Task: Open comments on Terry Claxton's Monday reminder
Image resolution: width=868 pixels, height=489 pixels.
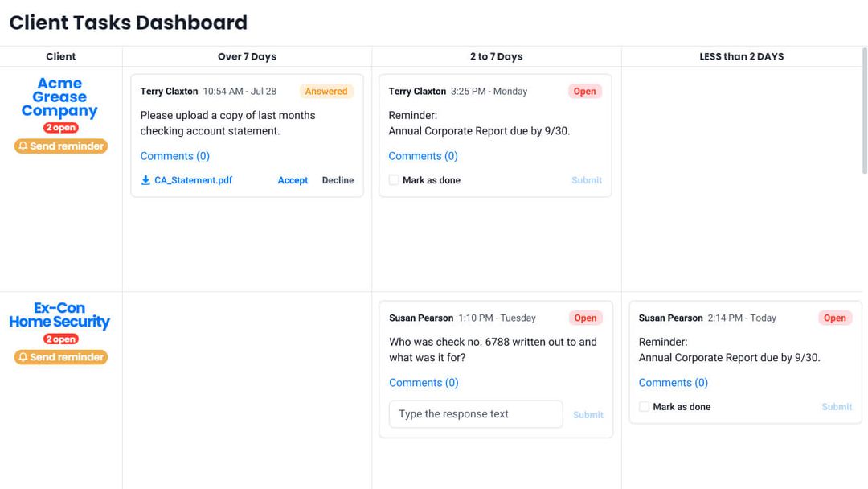Action: coord(423,156)
